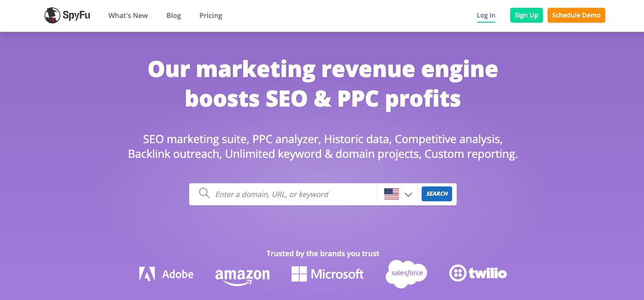Screen dimensions: 644x300
Task: Open the Blog page from the navbar
Action: click(x=173, y=15)
